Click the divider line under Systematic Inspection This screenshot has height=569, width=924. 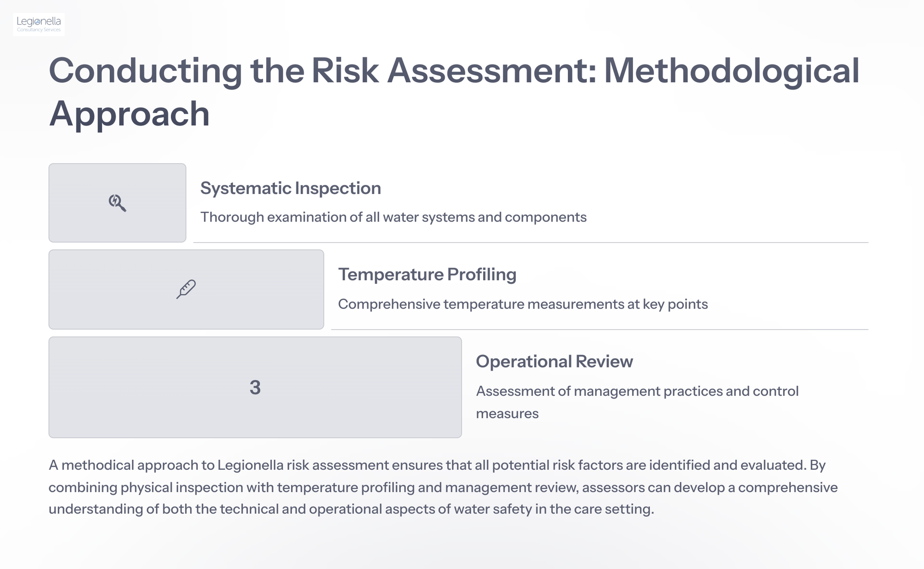coord(531,243)
